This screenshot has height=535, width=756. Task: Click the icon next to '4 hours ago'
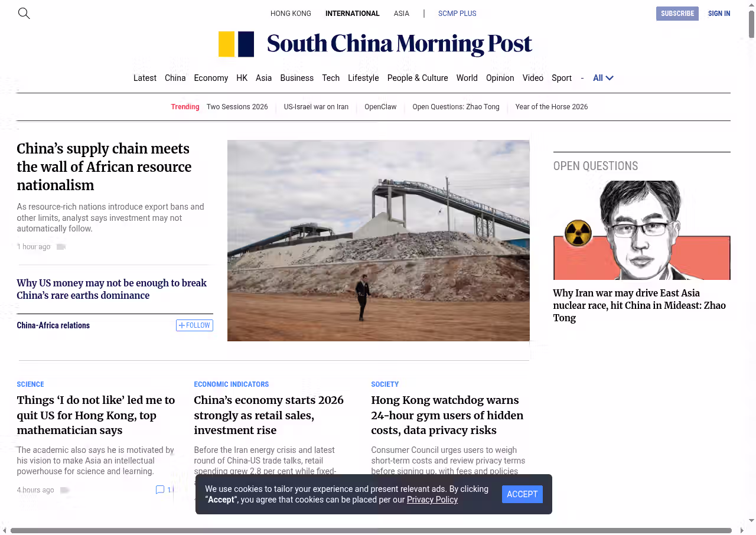pyautogui.click(x=65, y=490)
